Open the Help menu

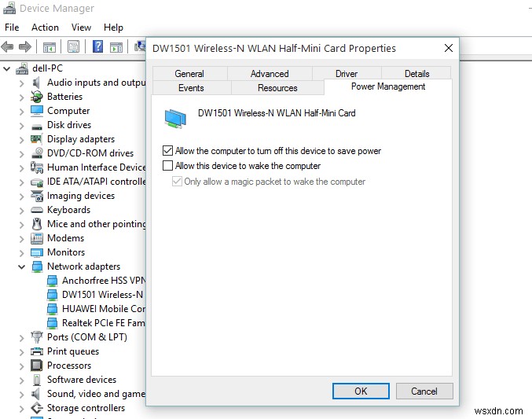113,28
